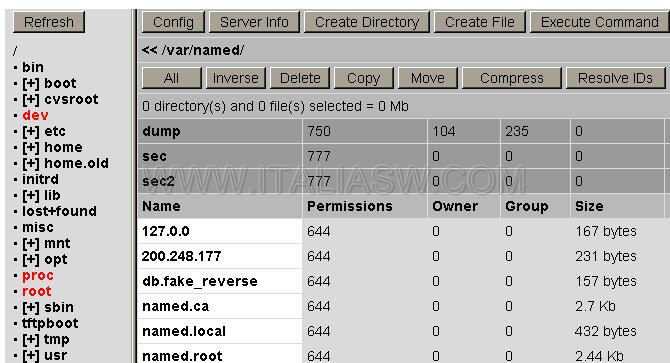
Task: Open the etc folder name in tree
Action: click(x=55, y=132)
